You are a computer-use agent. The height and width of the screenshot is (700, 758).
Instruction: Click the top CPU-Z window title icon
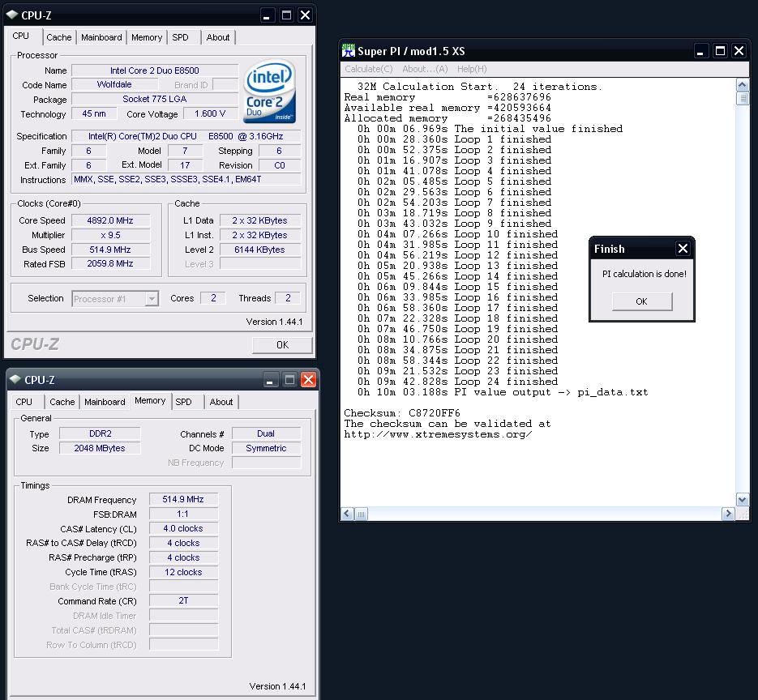12,15
